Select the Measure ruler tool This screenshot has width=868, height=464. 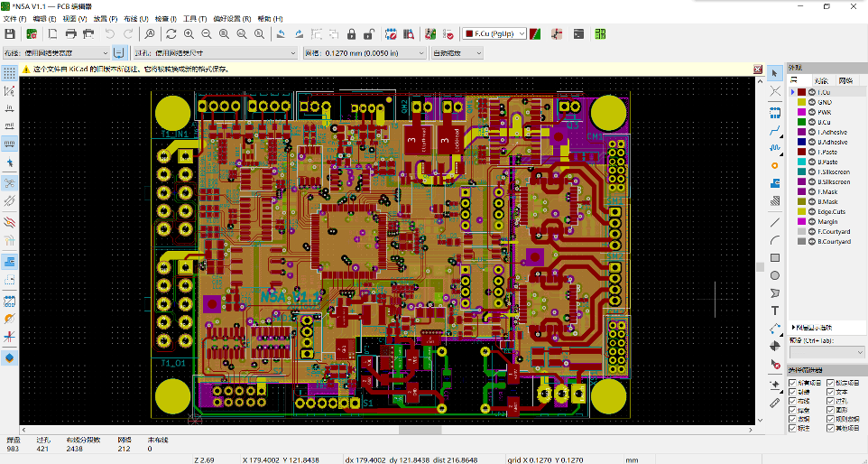pyautogui.click(x=775, y=403)
